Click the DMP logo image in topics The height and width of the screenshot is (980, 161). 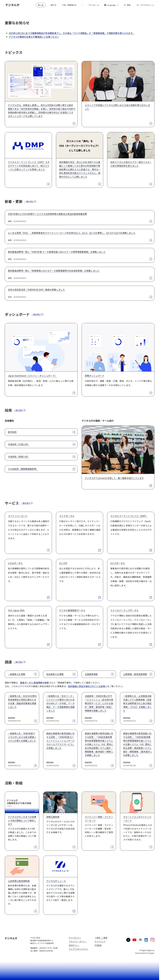click(x=28, y=145)
